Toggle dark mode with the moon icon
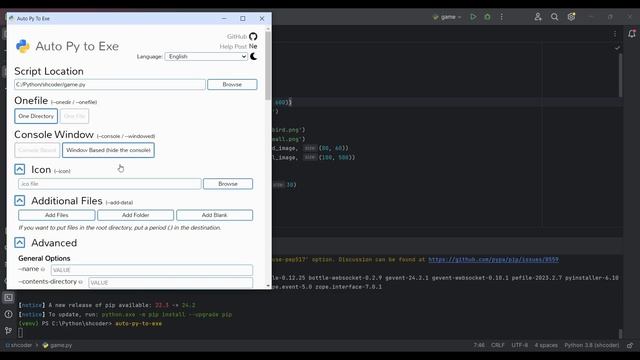Screen dimensions: 640x360 coord(253,56)
